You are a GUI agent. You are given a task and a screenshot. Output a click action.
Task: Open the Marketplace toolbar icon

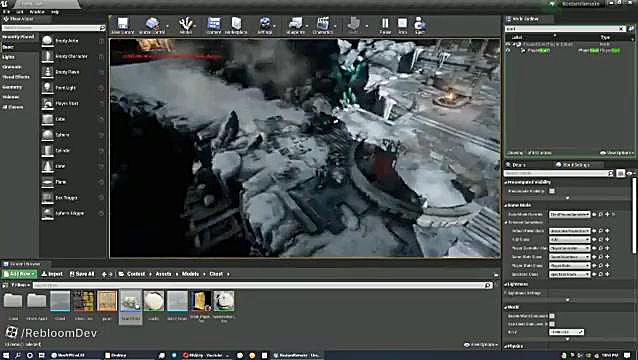pos(236,26)
